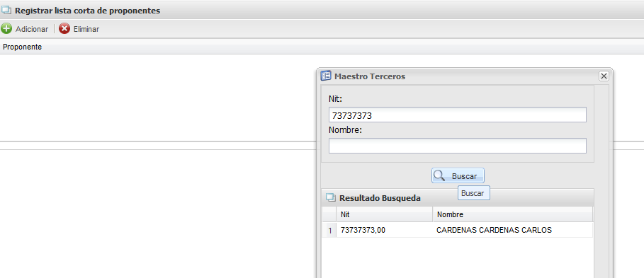The image size is (644, 278).
Task: Click the Maestro Terceros window icon
Action: (x=326, y=76)
